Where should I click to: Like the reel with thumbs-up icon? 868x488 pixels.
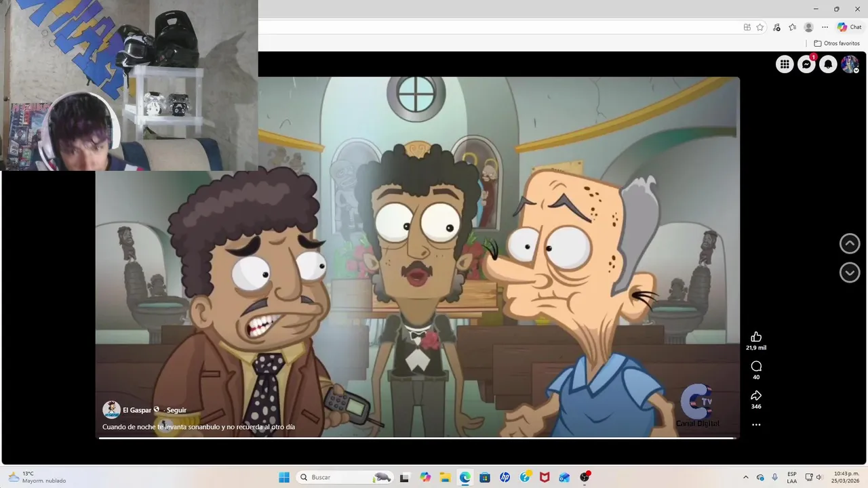756,337
